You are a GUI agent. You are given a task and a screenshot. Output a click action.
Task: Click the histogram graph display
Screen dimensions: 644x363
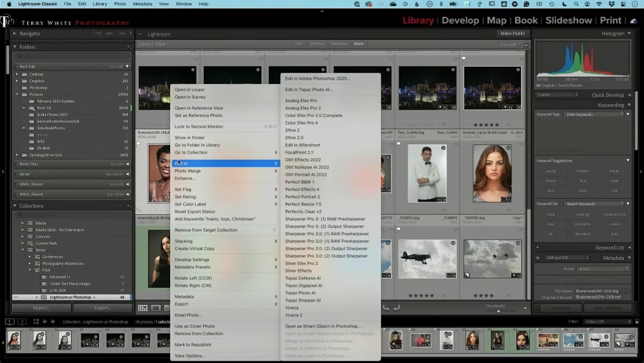pyautogui.click(x=582, y=59)
